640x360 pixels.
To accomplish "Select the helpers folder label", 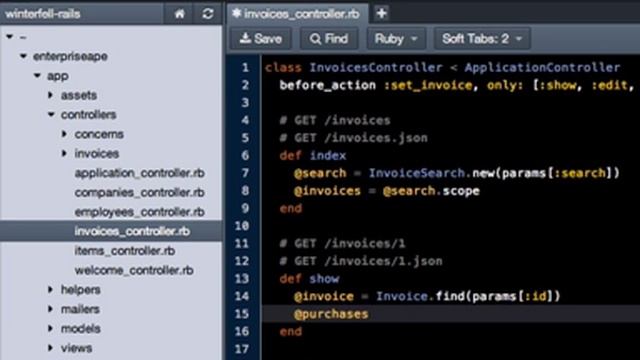I will coord(80,289).
